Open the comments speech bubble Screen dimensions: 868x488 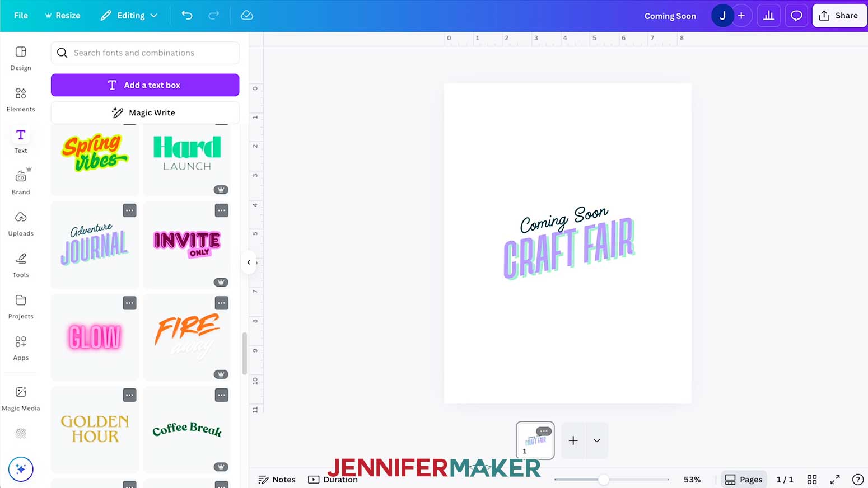(x=796, y=16)
